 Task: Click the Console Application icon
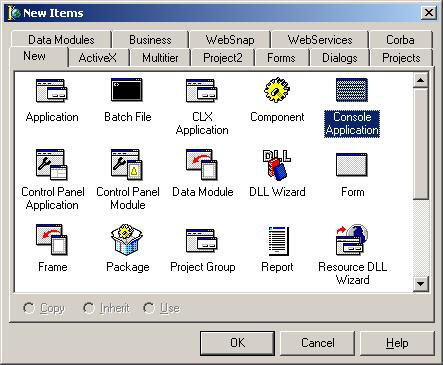tap(352, 90)
